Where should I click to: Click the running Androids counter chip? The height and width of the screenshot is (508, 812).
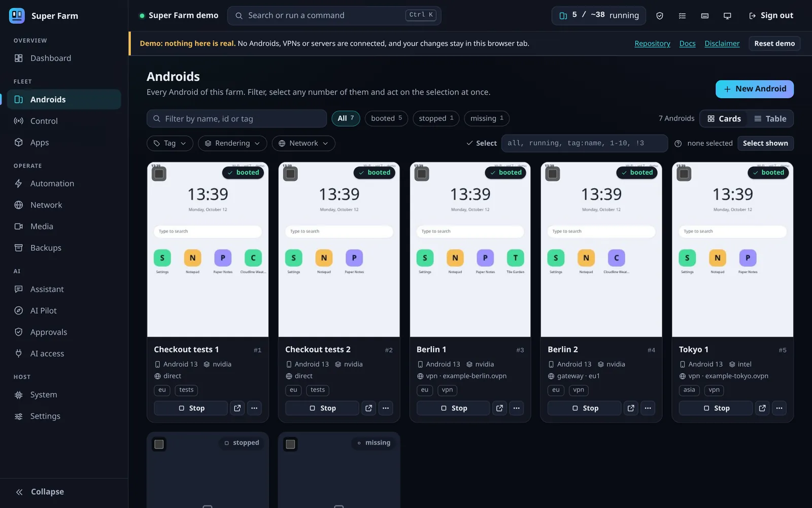pyautogui.click(x=599, y=16)
